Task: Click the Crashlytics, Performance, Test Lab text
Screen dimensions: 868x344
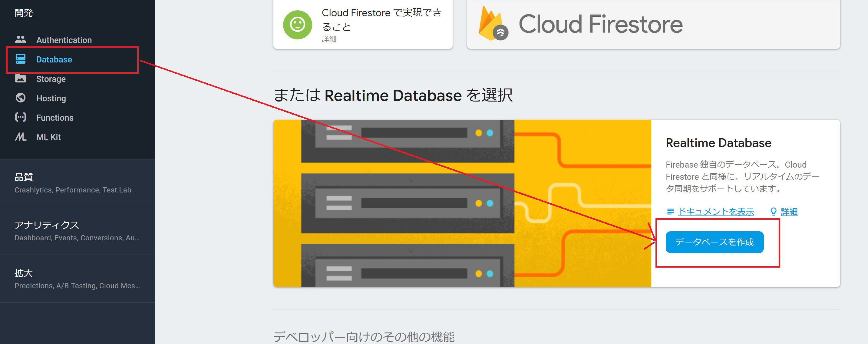Action: click(x=73, y=190)
